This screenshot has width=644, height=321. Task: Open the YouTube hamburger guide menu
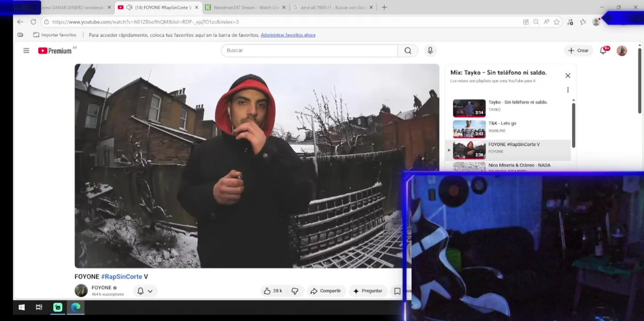point(26,51)
